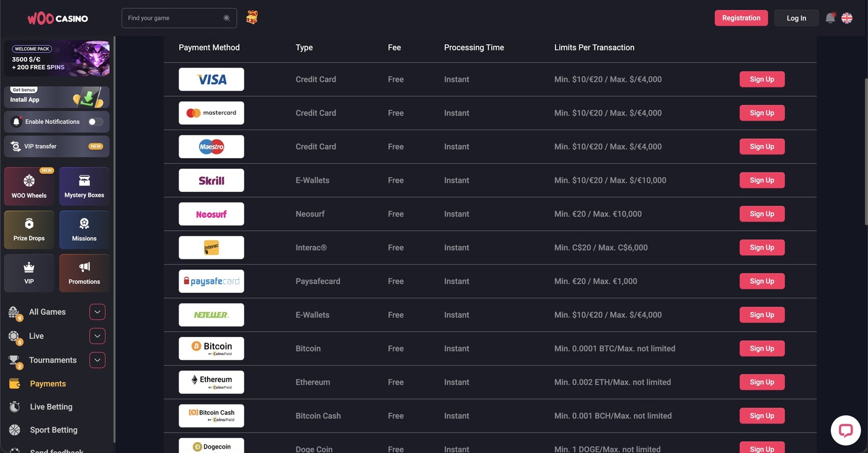The height and width of the screenshot is (453, 868).
Task: Open All Games in the sidebar
Action: pyautogui.click(x=47, y=312)
